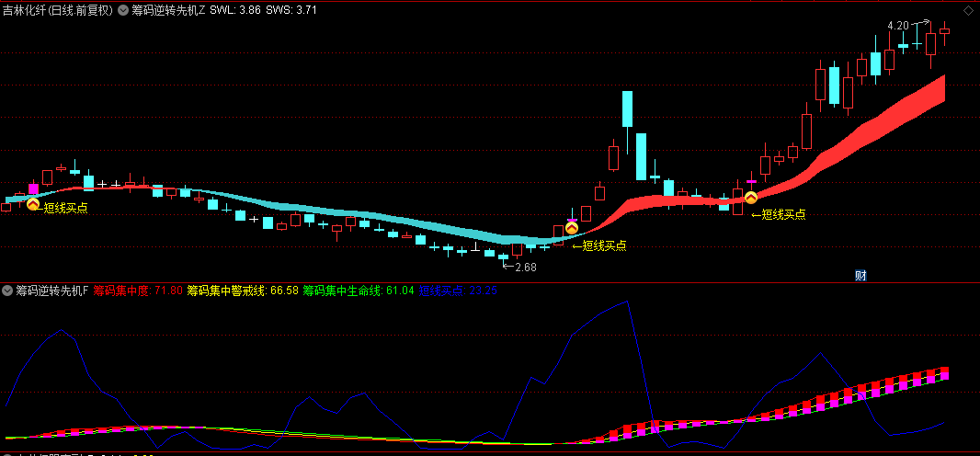Click the leftmost 短线买点 annotation text
The width and height of the screenshot is (980, 456).
[65, 208]
